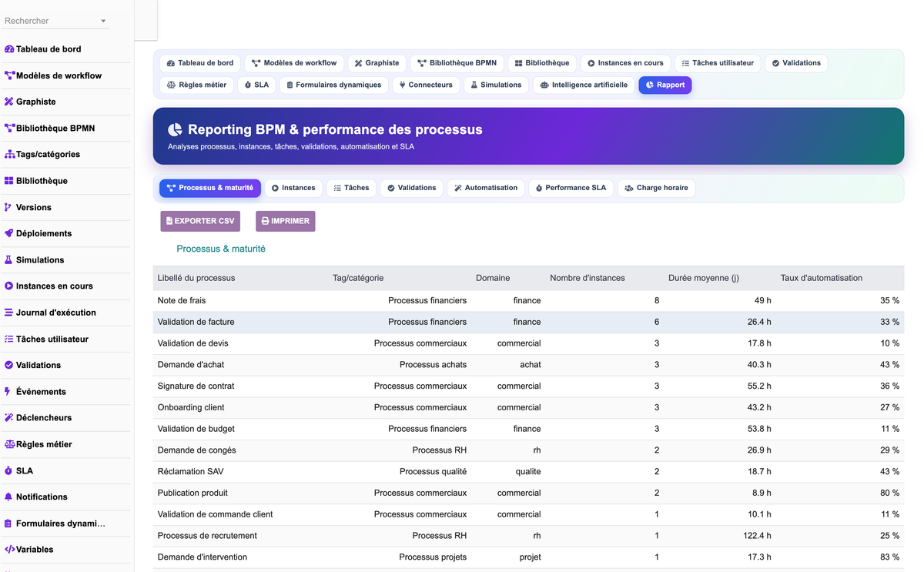Click the Tableau de bord sidebar icon
Image resolution: width=924 pixels, height=572 pixels.
tap(9, 49)
